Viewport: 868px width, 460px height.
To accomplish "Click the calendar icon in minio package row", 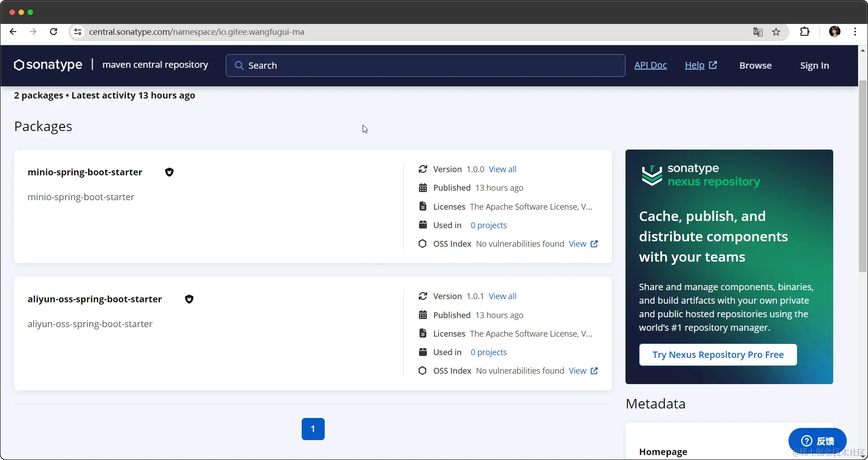I will tap(423, 188).
